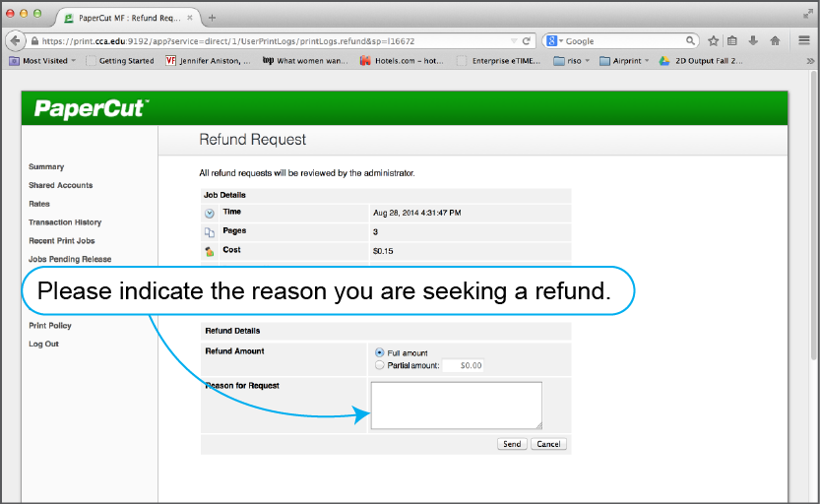Open Recent Print Jobs in the sidebar
This screenshot has height=504, width=820.
pyautogui.click(x=62, y=240)
